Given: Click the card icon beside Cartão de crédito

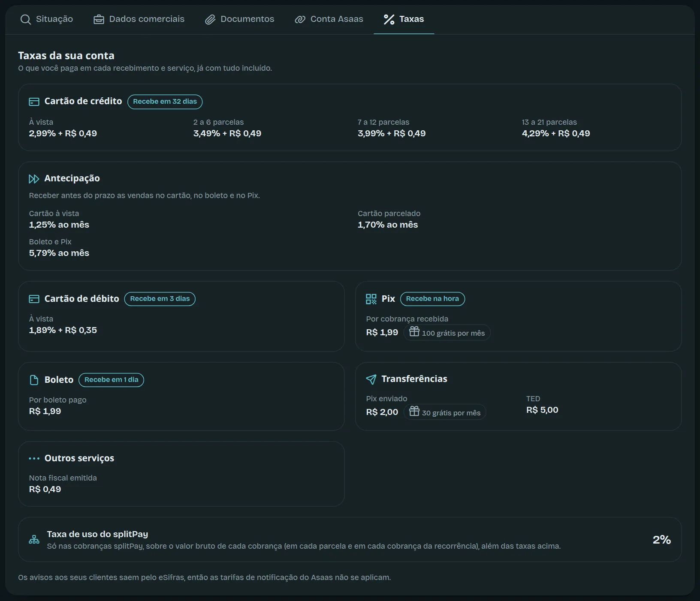Looking at the screenshot, I should pos(34,102).
